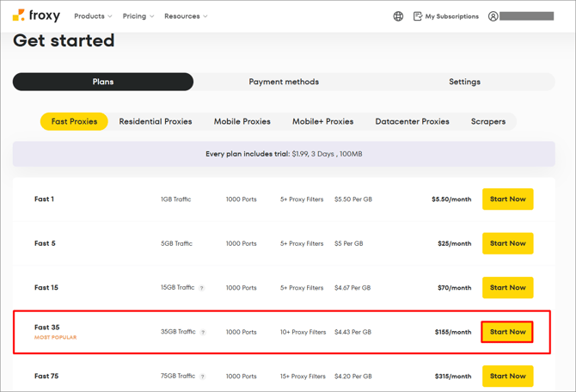The height and width of the screenshot is (392, 576).
Task: Start the Fast 1 plan
Action: click(508, 199)
